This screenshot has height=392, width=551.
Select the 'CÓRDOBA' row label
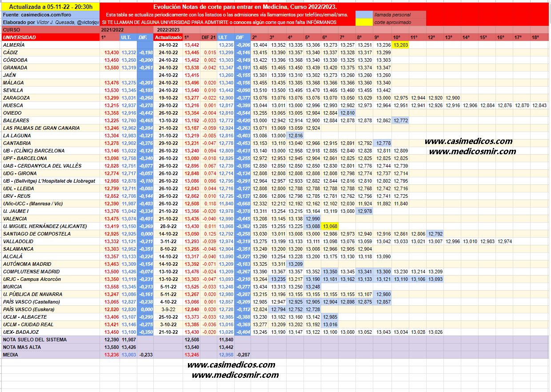pyautogui.click(x=51, y=60)
